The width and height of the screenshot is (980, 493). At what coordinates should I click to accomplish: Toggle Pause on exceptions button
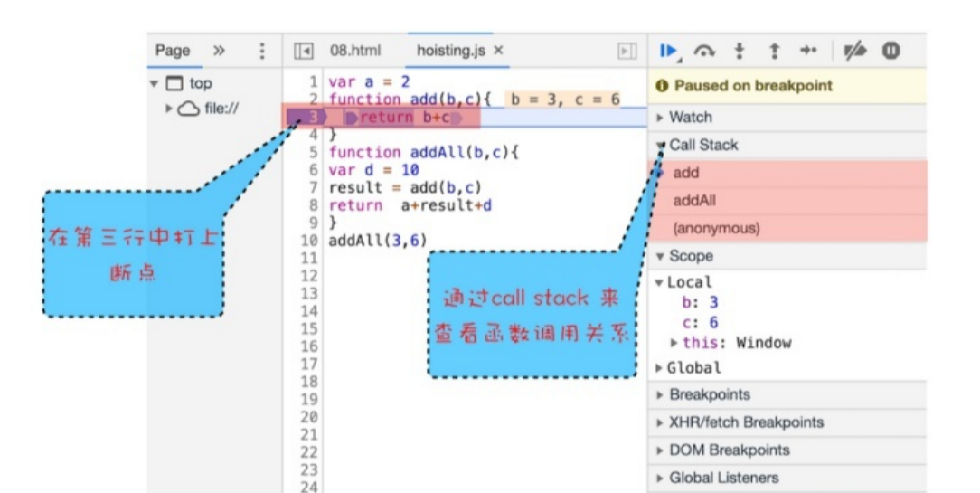[x=890, y=51]
